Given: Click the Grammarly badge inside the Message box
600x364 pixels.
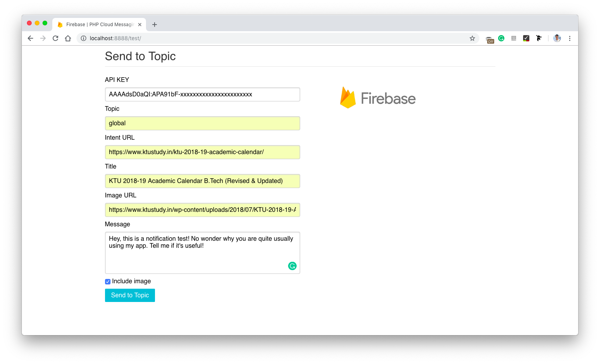Looking at the screenshot, I should pos(292,266).
